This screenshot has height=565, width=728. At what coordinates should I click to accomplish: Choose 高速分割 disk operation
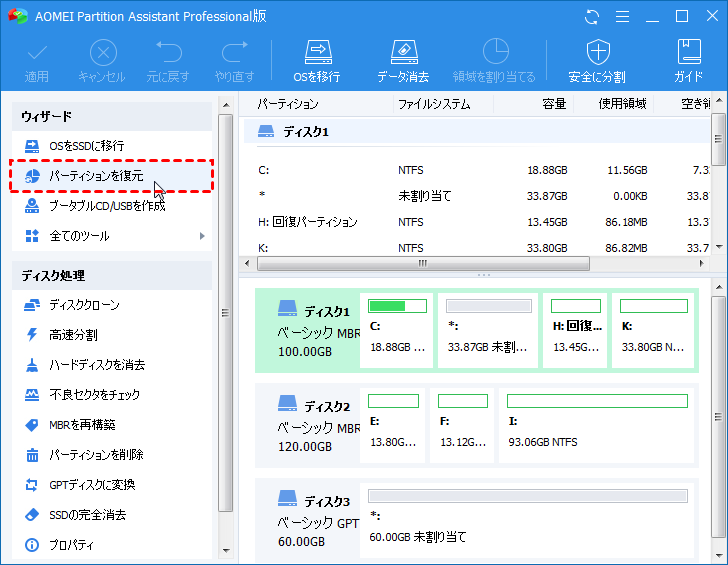(111, 335)
